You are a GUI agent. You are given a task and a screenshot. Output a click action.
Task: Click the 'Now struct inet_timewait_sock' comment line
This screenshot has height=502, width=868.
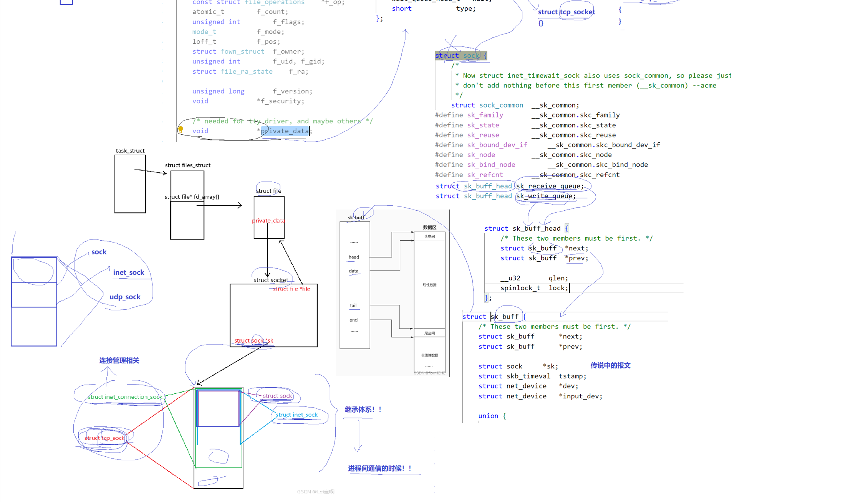click(x=593, y=76)
